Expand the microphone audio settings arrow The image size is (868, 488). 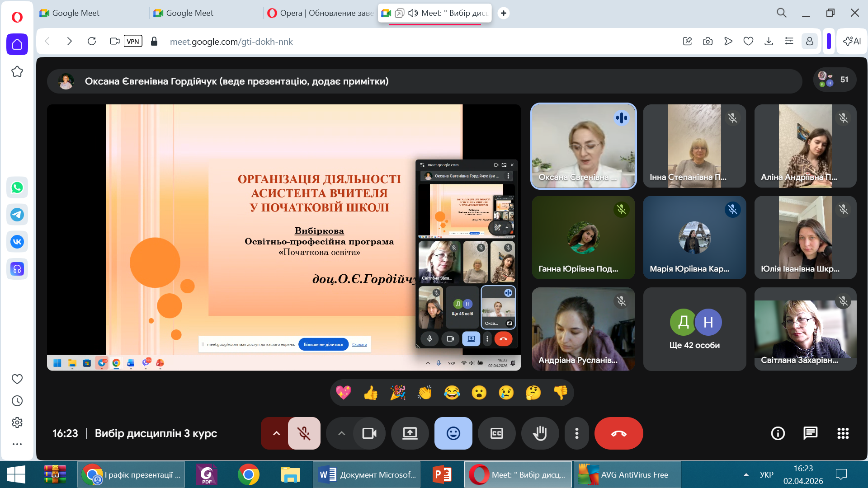(x=276, y=433)
